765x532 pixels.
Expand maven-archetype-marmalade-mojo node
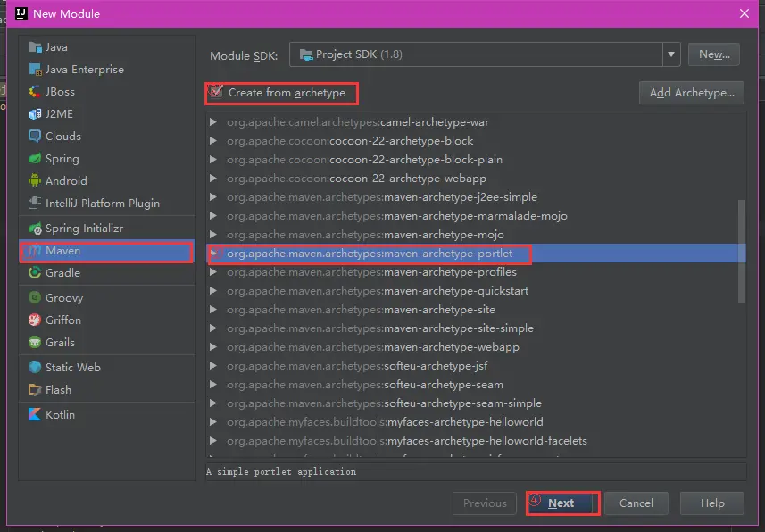coord(213,216)
